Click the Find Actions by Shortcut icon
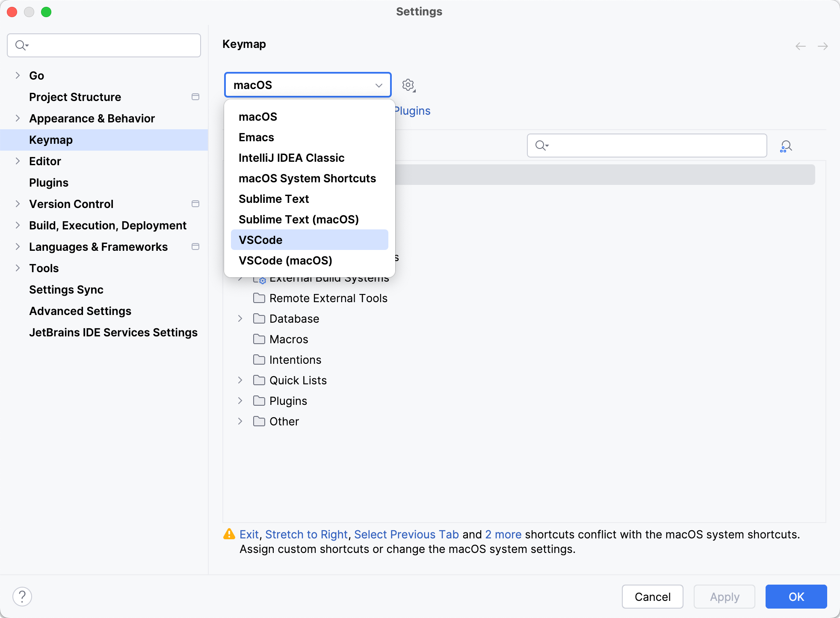This screenshot has height=618, width=840. (x=786, y=146)
